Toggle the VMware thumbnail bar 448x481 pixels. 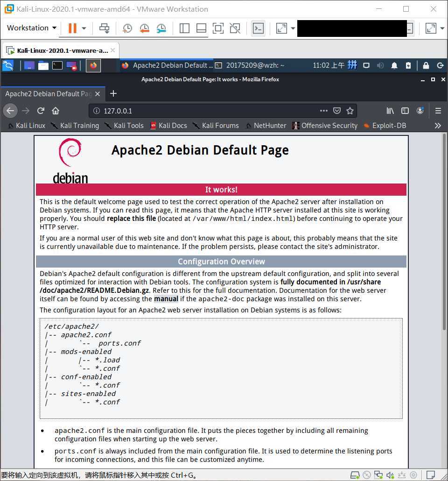(x=201, y=28)
